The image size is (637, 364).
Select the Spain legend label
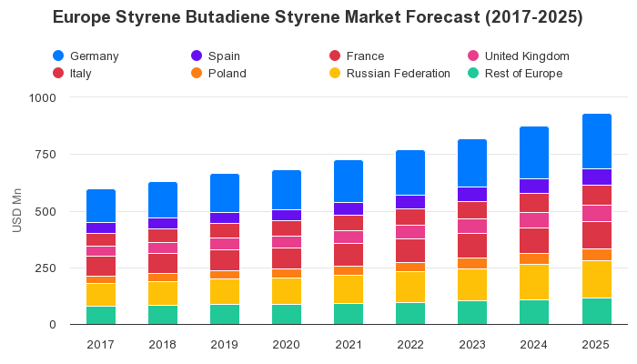pos(224,56)
